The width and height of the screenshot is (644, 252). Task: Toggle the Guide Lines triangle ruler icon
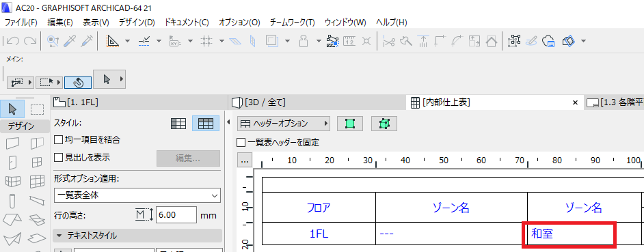click(113, 40)
